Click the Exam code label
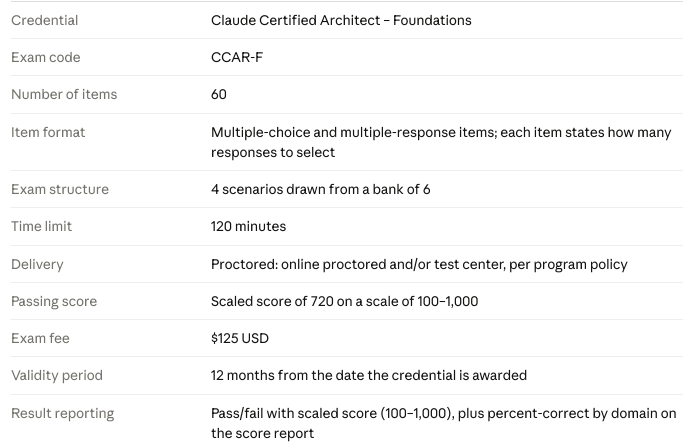Image resolution: width=688 pixels, height=447 pixels. click(46, 57)
